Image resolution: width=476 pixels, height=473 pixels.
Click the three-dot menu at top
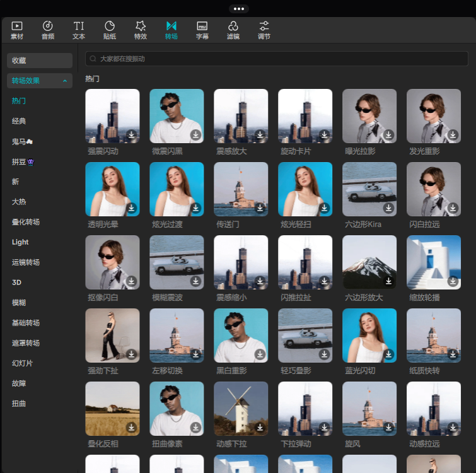[239, 9]
